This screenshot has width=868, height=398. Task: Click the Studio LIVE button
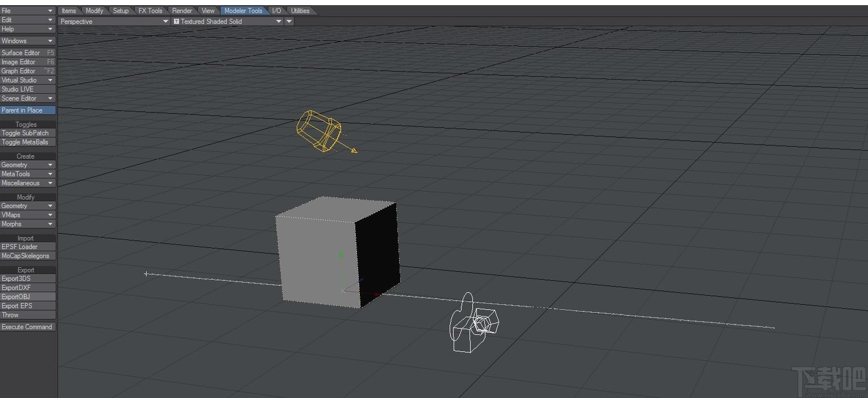pyautogui.click(x=28, y=89)
